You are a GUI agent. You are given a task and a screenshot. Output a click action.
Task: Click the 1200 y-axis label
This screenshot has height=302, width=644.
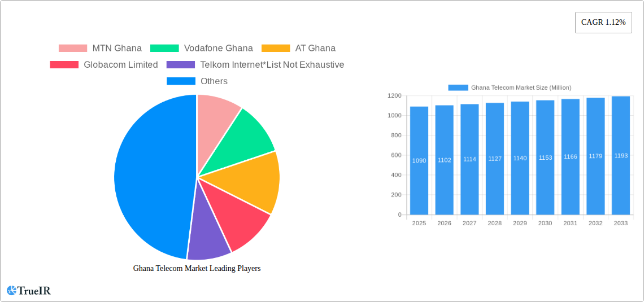(x=394, y=95)
